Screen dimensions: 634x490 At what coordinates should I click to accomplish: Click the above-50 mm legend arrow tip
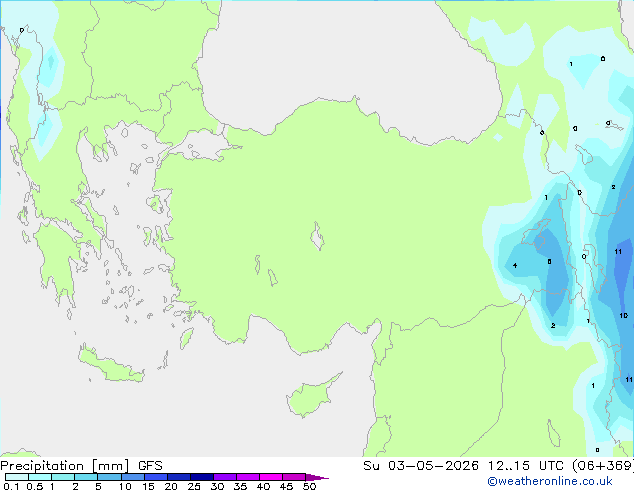[x=317, y=477]
